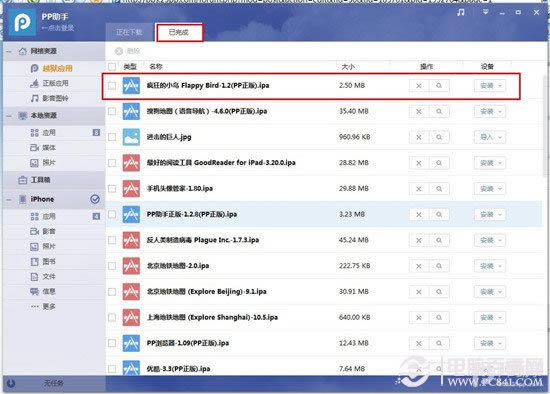Click the iPhone connected checkmark icon

point(95,199)
